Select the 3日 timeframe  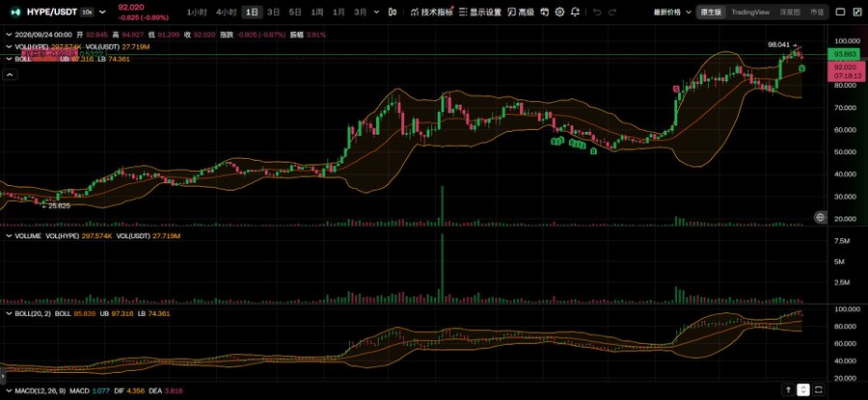[273, 12]
